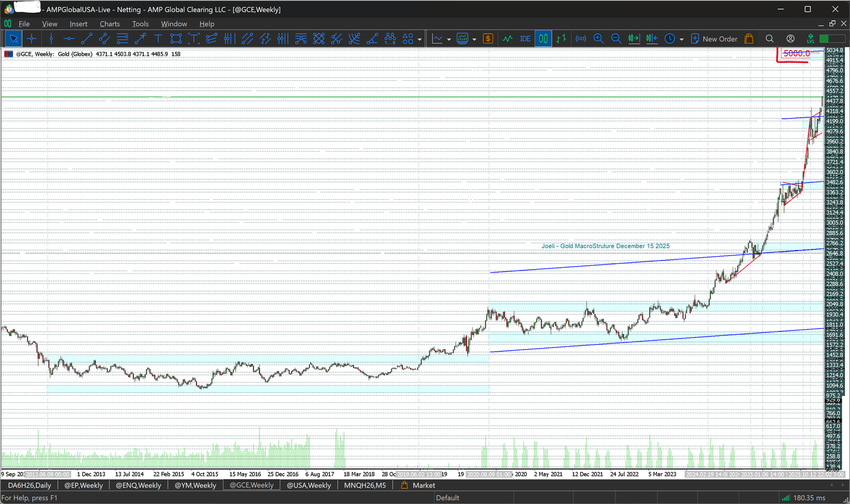Click the 5000.0 price annotation

click(x=796, y=54)
